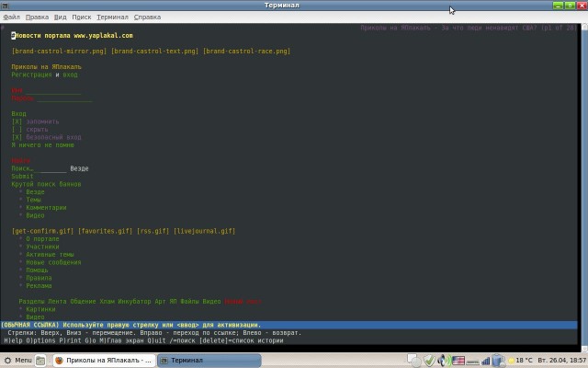The height and width of the screenshot is (368, 588).
Task: Open the Картинки bullet link
Action: 40,309
